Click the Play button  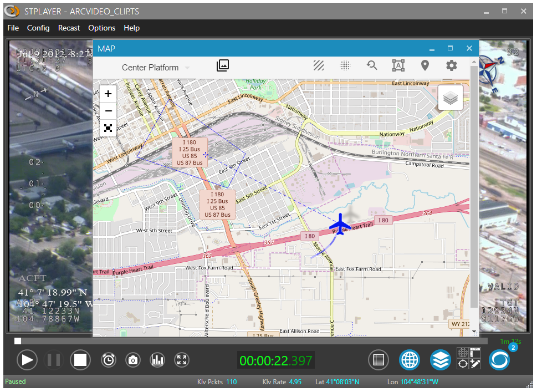coord(27,360)
